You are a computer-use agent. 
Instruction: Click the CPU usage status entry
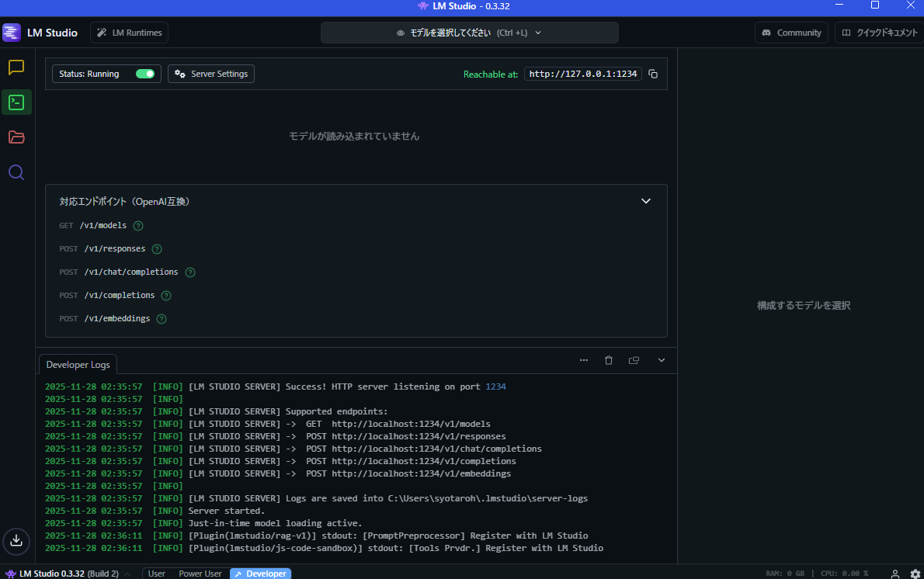click(x=845, y=574)
